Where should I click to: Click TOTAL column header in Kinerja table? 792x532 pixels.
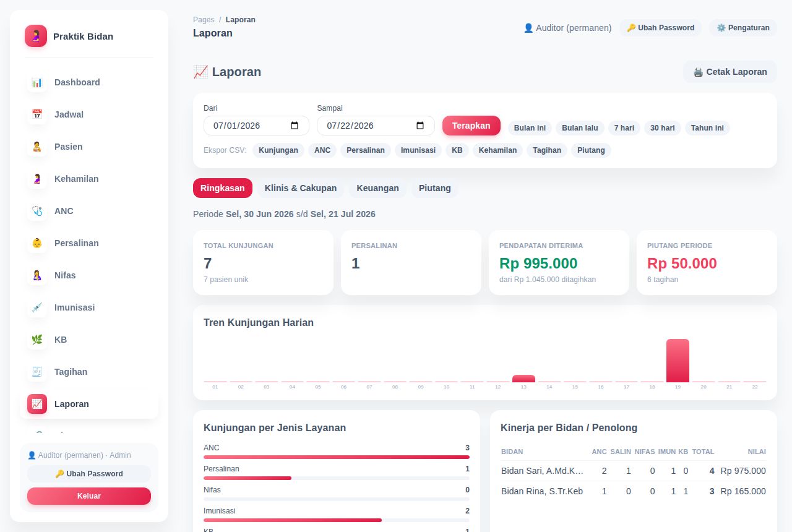[703, 452]
